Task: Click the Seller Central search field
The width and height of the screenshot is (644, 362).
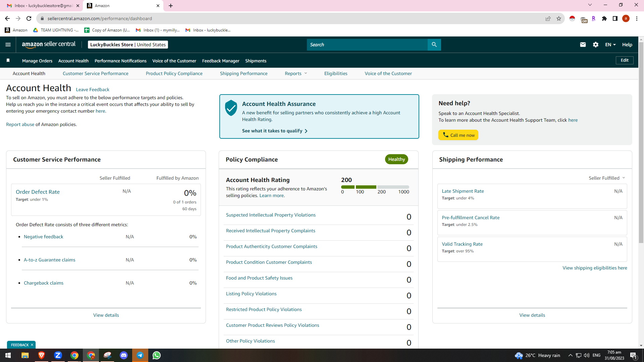Action: click(367, 45)
